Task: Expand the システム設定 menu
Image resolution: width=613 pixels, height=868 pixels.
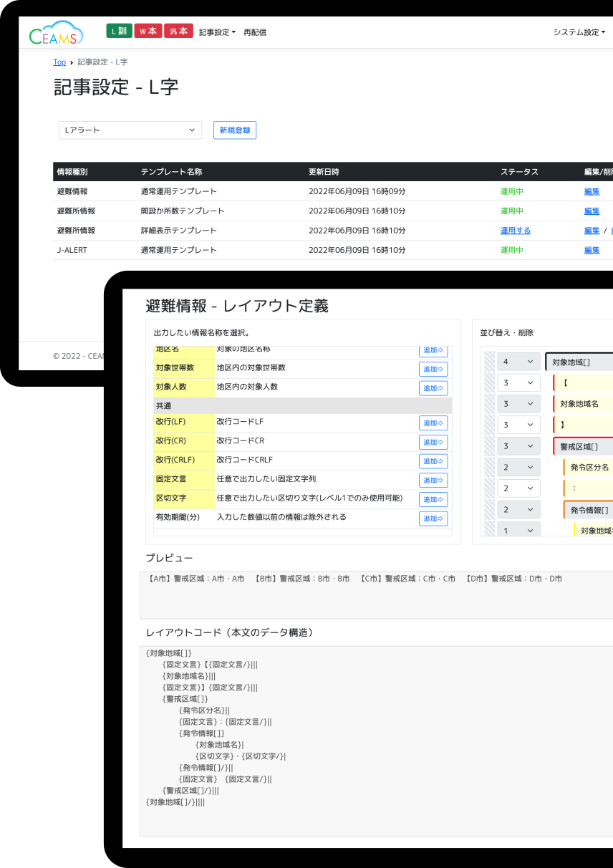Action: click(579, 32)
